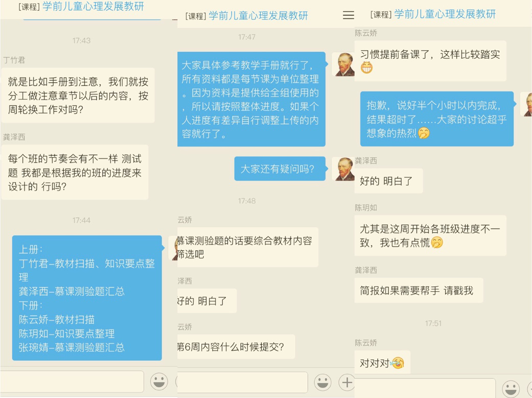This screenshot has height=398, width=532.
Task: Open emoji picker in the left chat panel
Action: pos(159,381)
